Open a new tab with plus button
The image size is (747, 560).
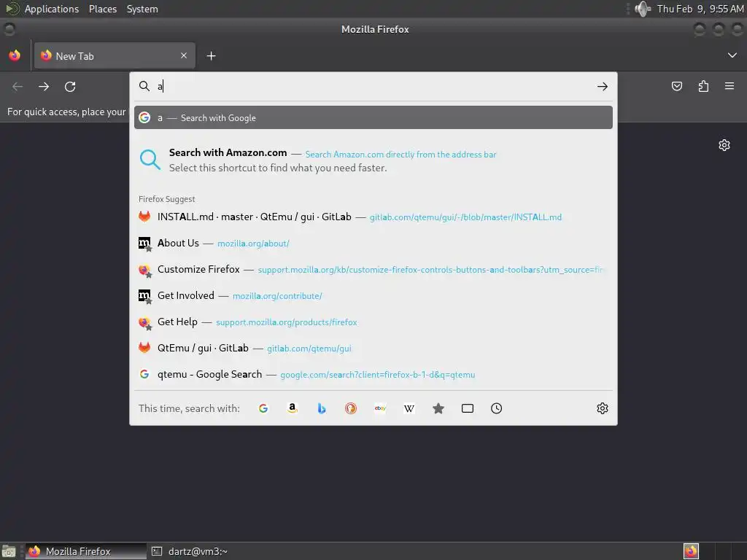pyautogui.click(x=211, y=56)
